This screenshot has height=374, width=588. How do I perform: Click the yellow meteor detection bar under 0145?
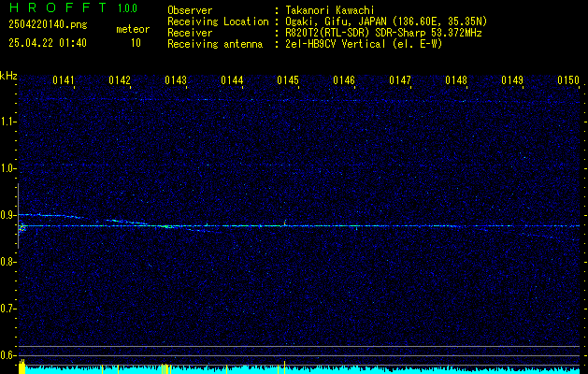pyautogui.click(x=284, y=367)
